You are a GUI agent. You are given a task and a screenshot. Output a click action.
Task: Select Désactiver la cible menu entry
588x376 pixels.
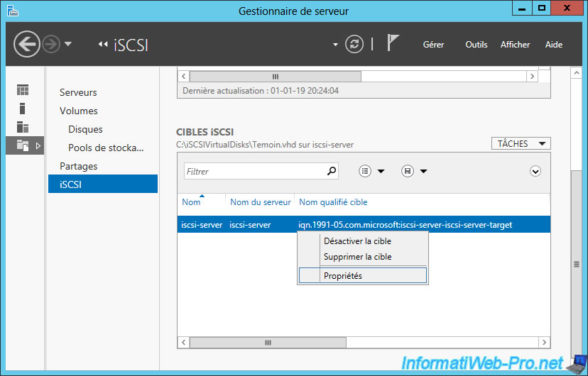point(357,241)
